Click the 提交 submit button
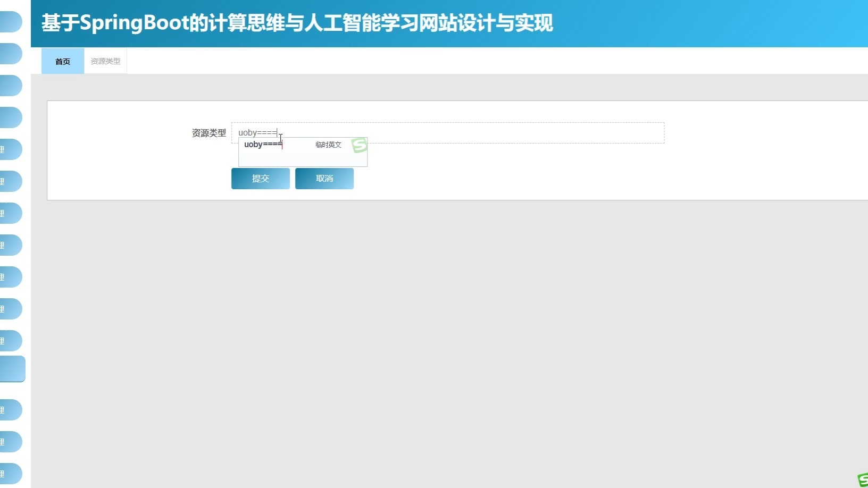Screen dimensions: 868x488 click(x=260, y=178)
